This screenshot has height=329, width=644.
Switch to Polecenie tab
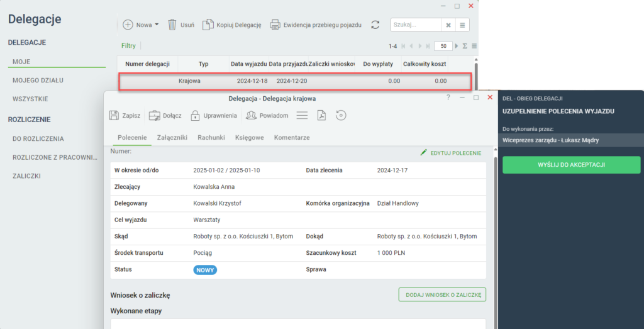click(132, 138)
